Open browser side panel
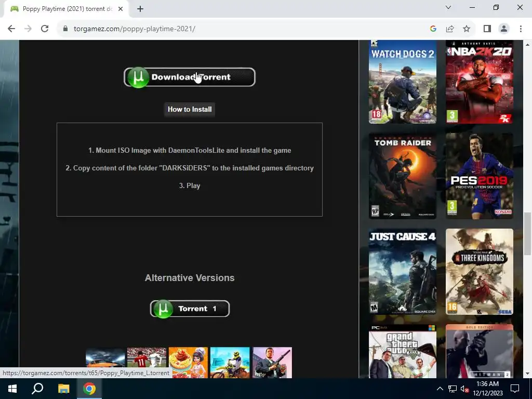 (487, 29)
